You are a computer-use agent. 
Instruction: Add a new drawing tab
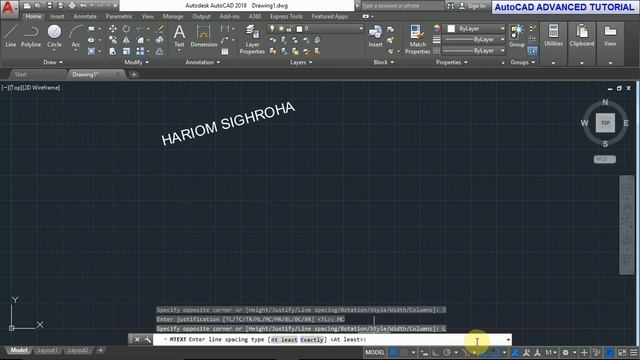pos(134,75)
